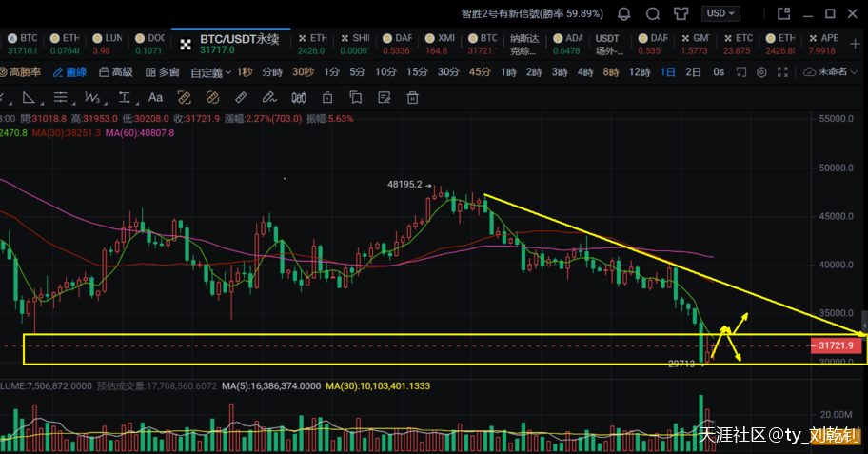This screenshot has width=868, height=454.
Task: Open the skin theme shirt icon
Action: click(681, 13)
